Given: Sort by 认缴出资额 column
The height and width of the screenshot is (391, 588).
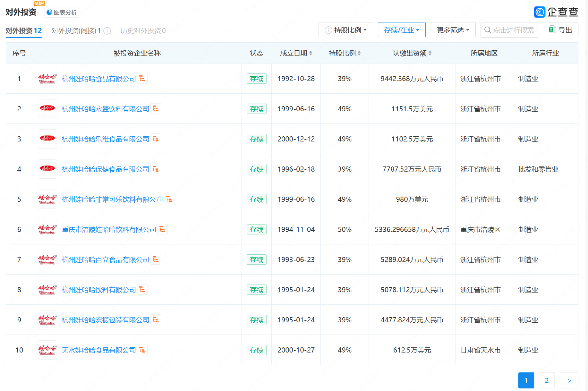Looking at the screenshot, I should tap(412, 53).
